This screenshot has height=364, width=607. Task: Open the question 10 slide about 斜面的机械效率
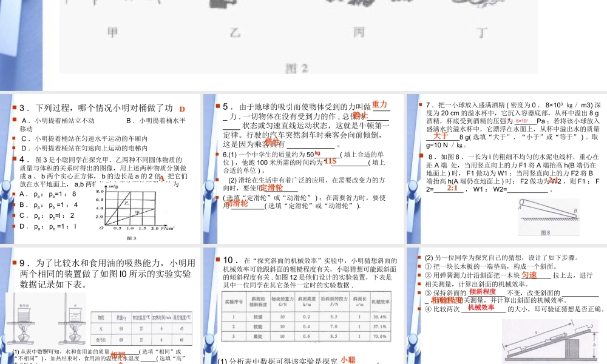[303, 306]
